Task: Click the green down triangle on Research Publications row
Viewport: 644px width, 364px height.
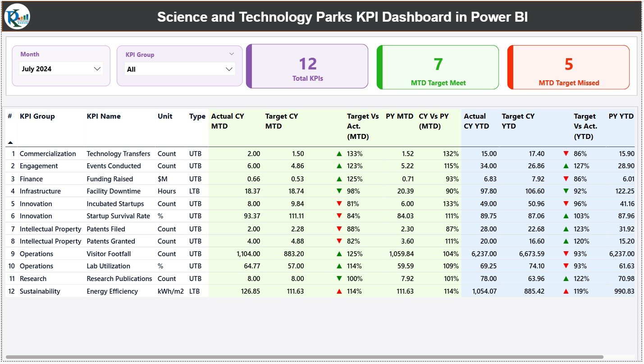Action: [339, 278]
